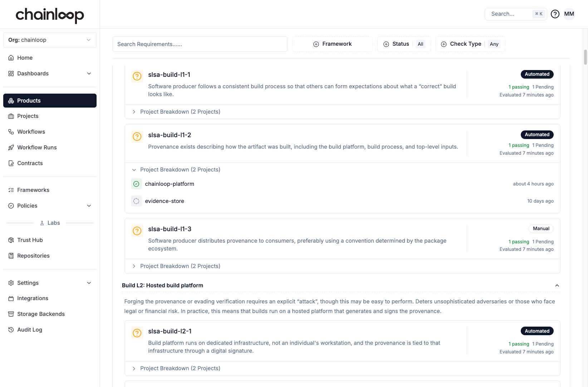Open Frameworks page
Image resolution: width=588 pixels, height=387 pixels.
click(50, 190)
